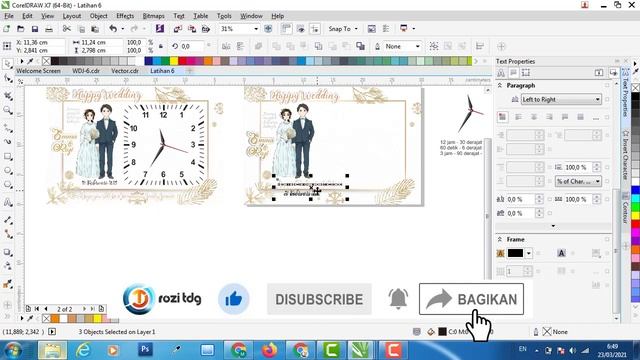Image resolution: width=640 pixels, height=360 pixels.
Task: Toggle the lock ratio padlock icon
Action: 161,46
